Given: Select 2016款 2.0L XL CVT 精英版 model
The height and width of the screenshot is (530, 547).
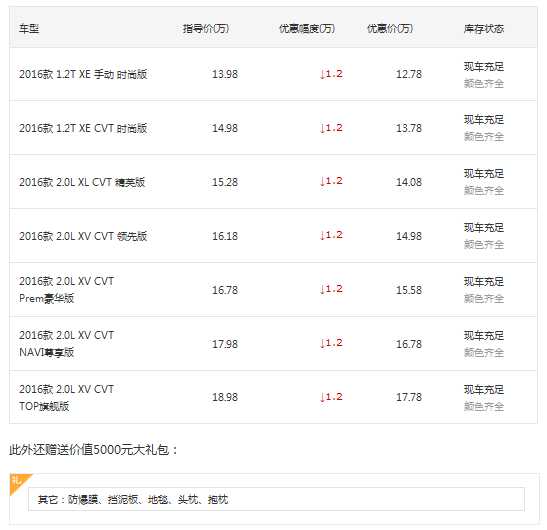Looking at the screenshot, I should [x=82, y=182].
